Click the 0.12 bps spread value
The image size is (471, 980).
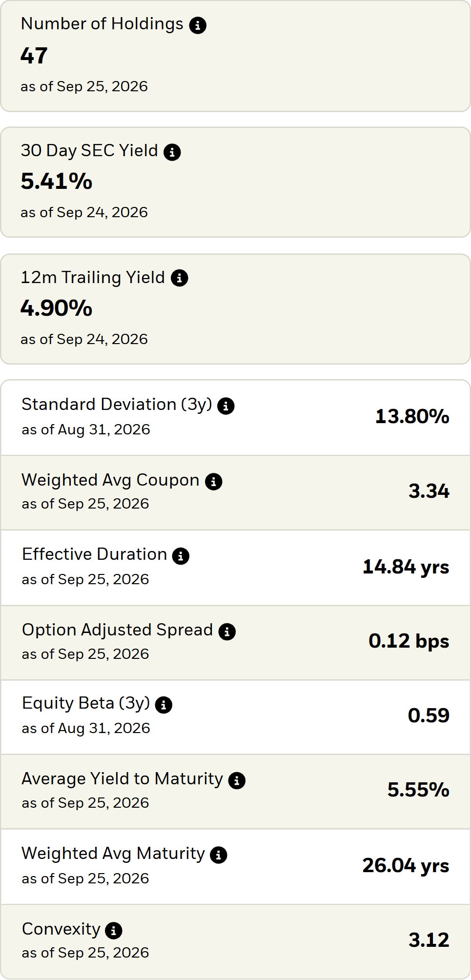409,641
